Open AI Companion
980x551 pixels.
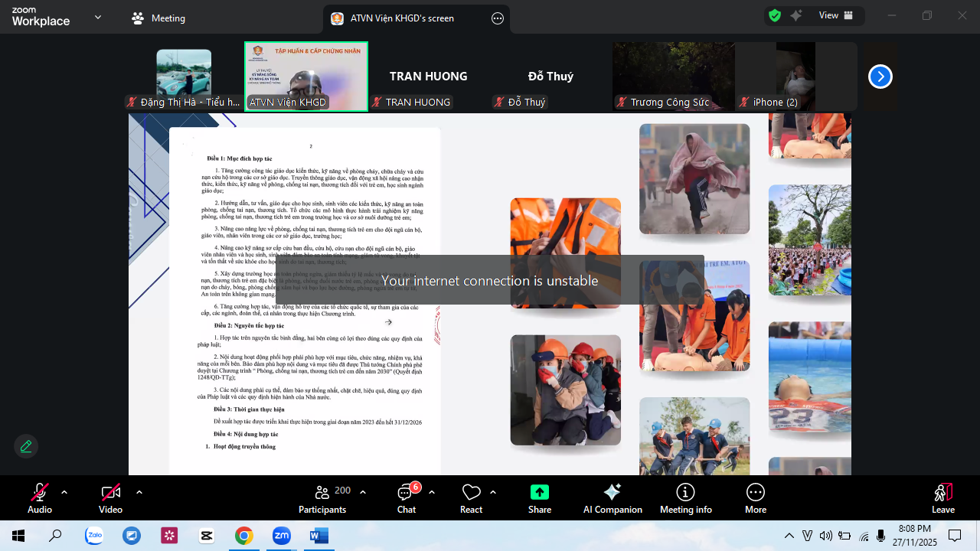pos(612,498)
